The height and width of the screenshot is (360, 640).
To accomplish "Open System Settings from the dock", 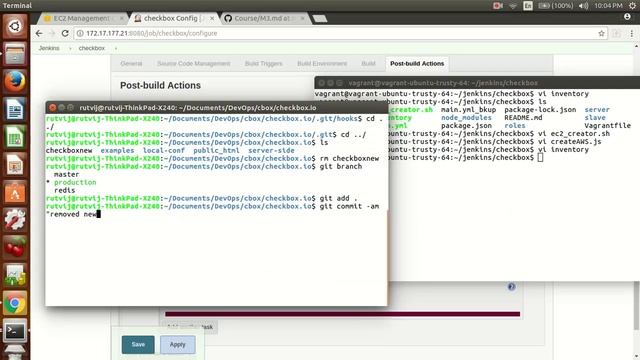I will tap(15, 220).
